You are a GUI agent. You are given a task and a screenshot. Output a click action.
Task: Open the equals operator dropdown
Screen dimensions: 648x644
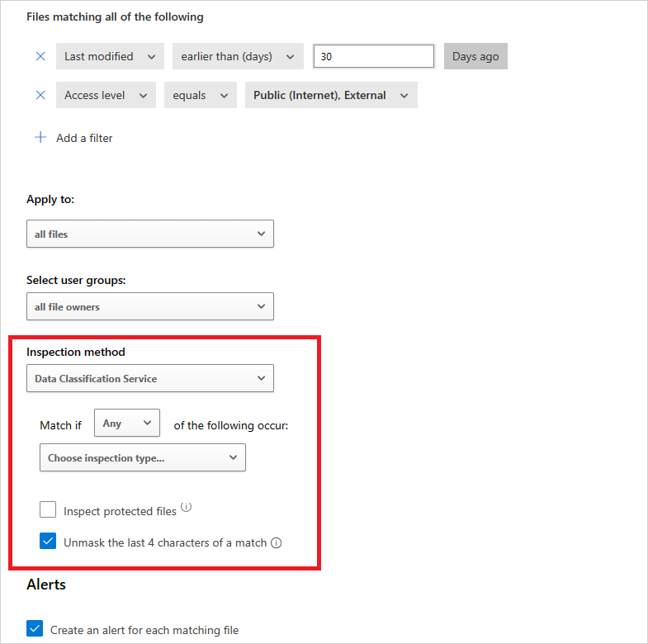click(x=201, y=95)
